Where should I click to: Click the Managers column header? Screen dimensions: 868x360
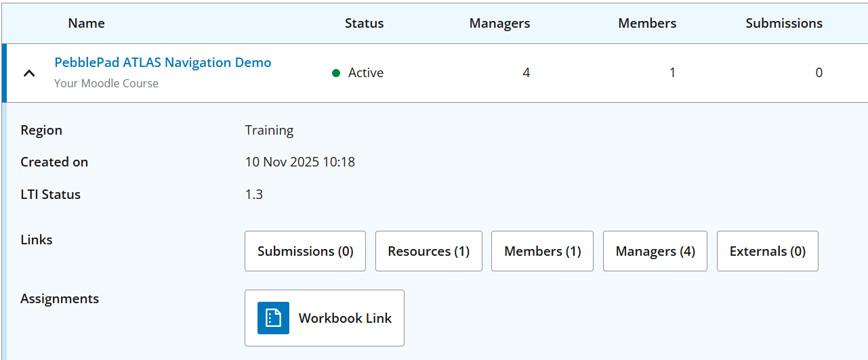500,23
